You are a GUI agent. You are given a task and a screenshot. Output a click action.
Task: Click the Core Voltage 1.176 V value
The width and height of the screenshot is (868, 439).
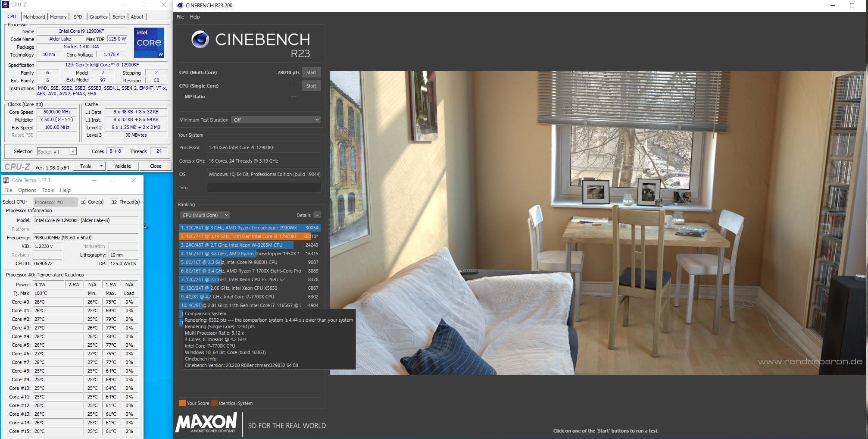tap(112, 54)
